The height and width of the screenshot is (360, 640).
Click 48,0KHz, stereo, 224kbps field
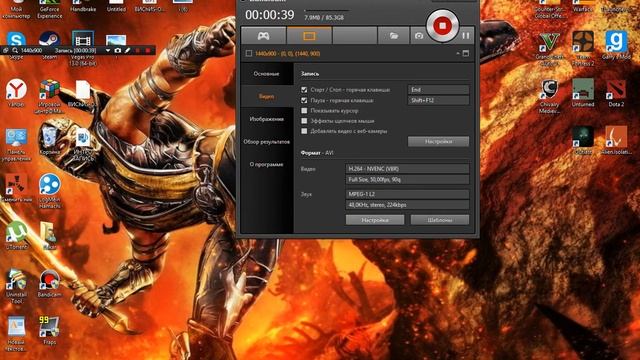point(407,204)
